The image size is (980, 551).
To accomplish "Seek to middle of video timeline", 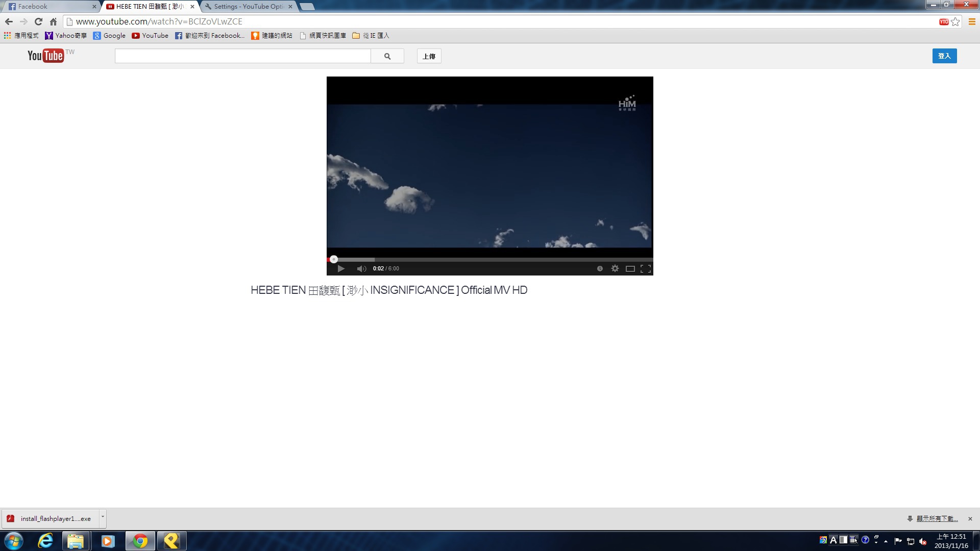I will pyautogui.click(x=490, y=259).
